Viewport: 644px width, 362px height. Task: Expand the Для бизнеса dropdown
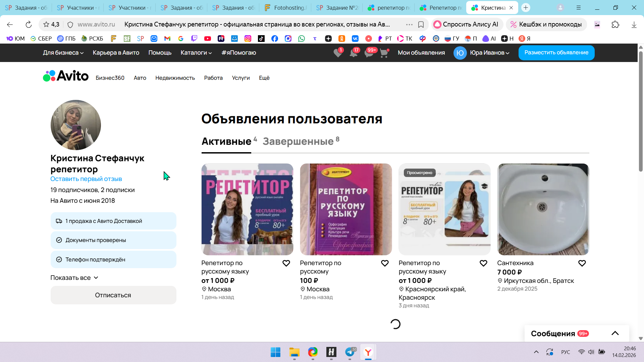tap(63, 53)
